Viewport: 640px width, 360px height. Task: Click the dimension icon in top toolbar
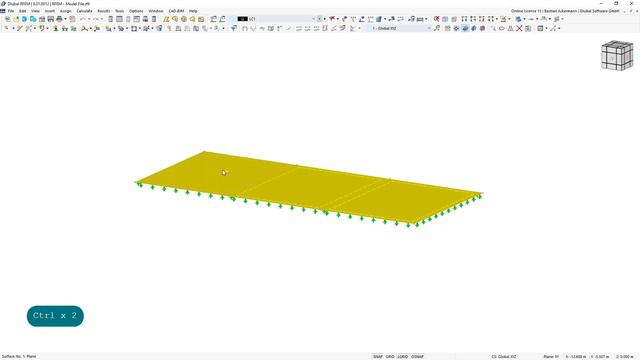pos(420,19)
